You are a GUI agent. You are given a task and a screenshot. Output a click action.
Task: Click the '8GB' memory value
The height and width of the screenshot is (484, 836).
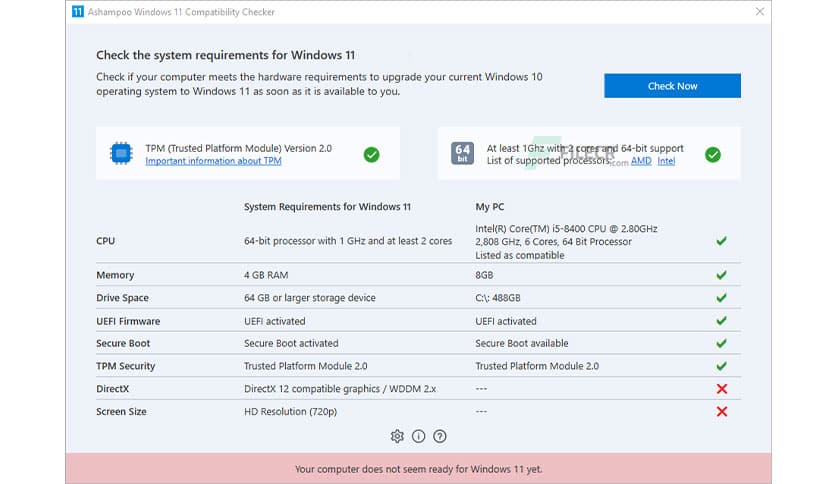[x=484, y=275]
